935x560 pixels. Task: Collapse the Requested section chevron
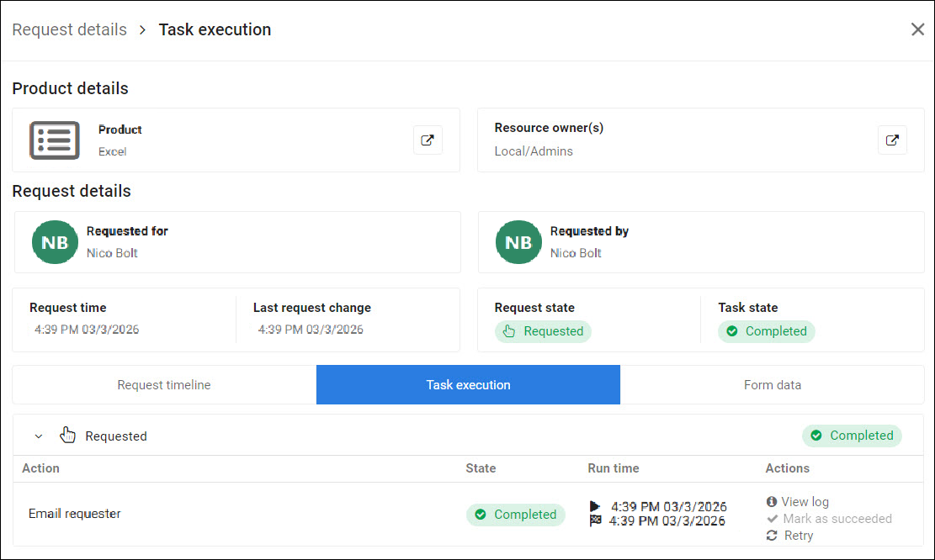click(39, 436)
